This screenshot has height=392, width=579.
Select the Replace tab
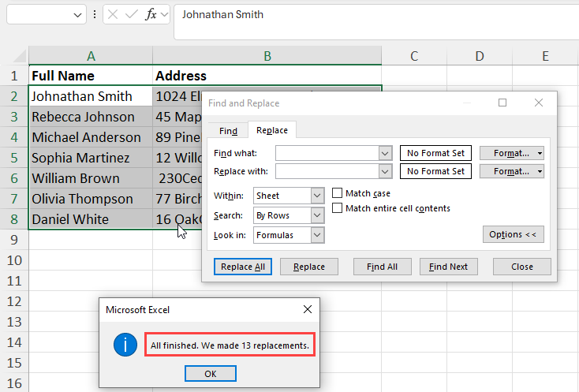coord(272,130)
